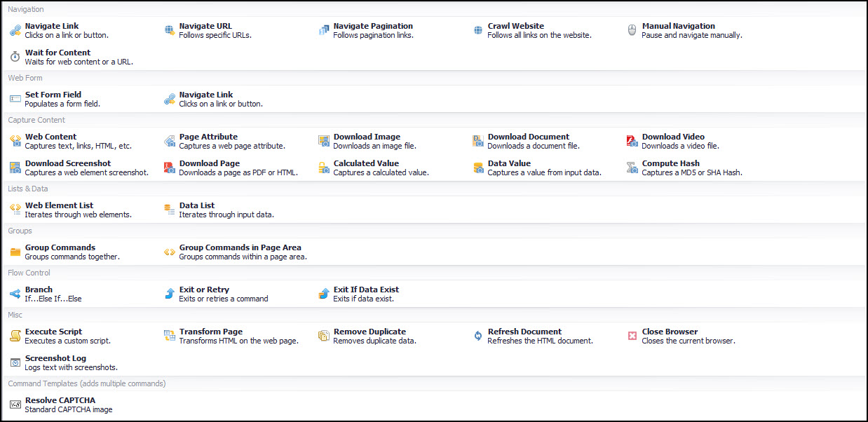Click the Manual Navigation mouse icon

632,30
